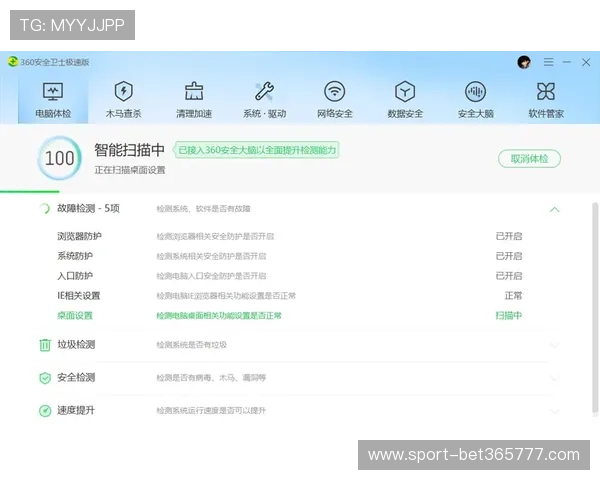Screen dimensions: 600x480
Task: Switch to the 数据安全 tab label
Action: [405, 114]
